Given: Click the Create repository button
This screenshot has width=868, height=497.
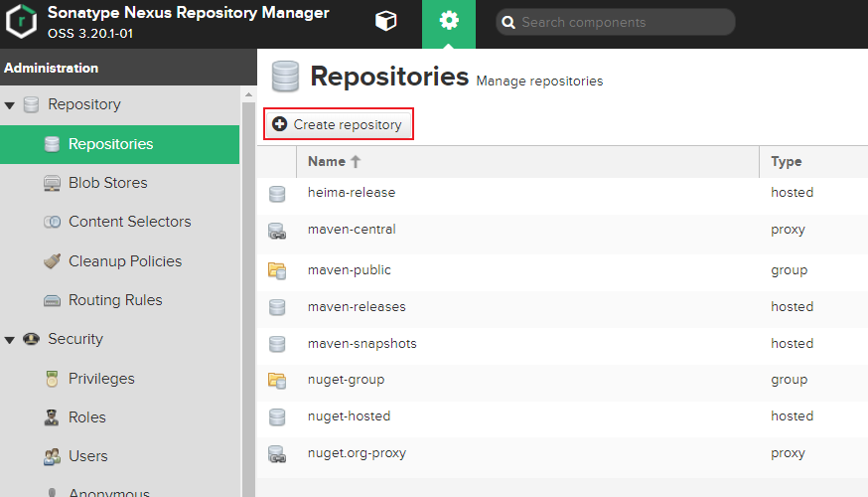Looking at the screenshot, I should coord(339,124).
